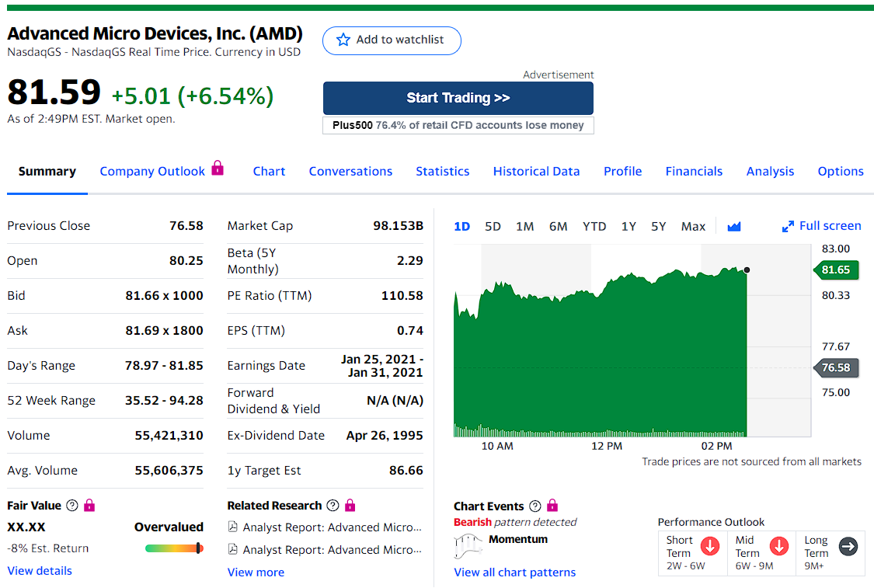The height and width of the screenshot is (588, 874).
Task: Click the 81.65 current price chart label
Action: coord(836,270)
